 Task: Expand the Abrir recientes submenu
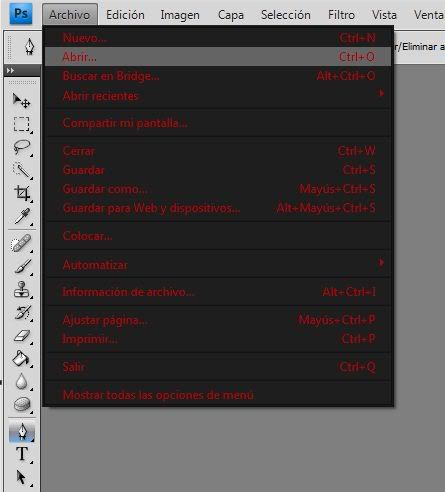coord(218,96)
